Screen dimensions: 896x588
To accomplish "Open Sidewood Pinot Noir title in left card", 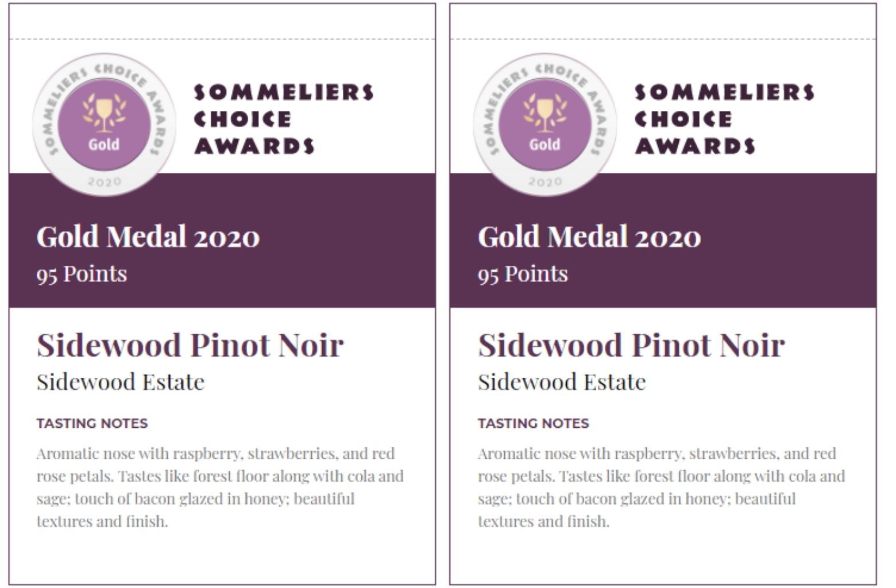I will click(190, 345).
